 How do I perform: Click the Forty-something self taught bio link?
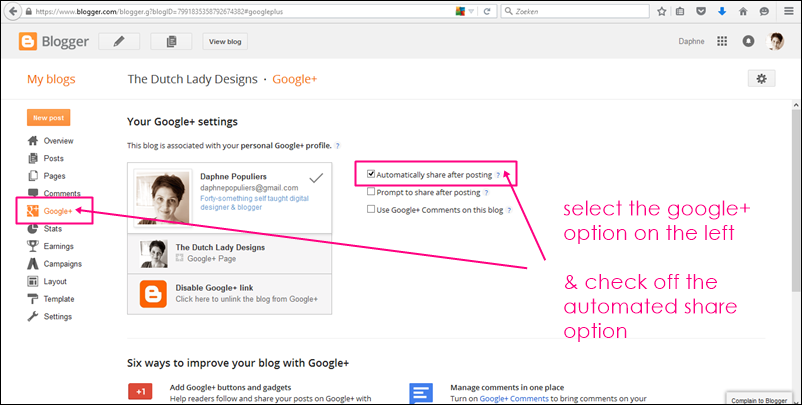coord(254,202)
